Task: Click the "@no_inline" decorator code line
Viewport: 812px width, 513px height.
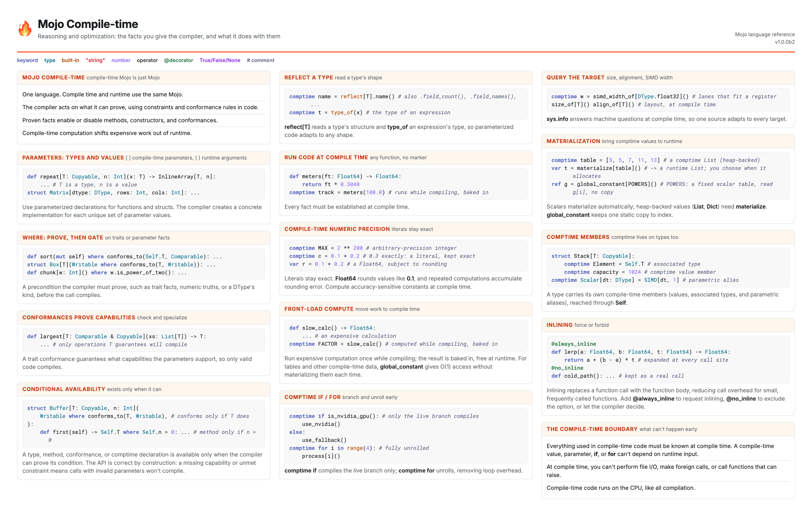Action: pyautogui.click(x=567, y=368)
